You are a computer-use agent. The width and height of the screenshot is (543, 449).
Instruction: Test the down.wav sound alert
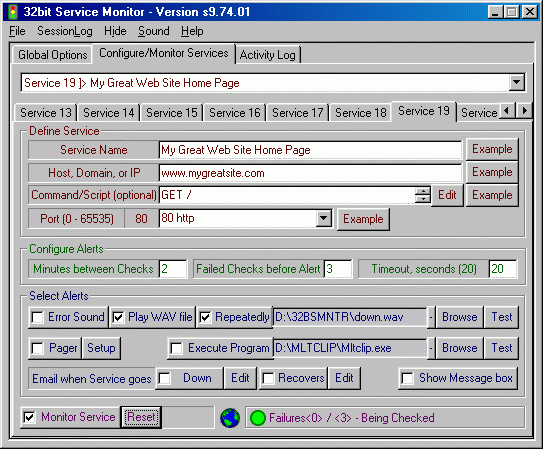(x=501, y=317)
